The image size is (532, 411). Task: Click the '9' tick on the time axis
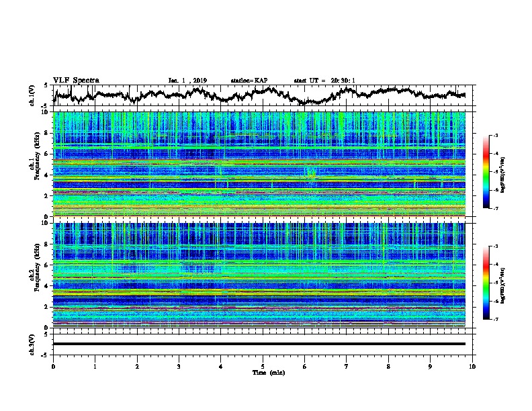(x=430, y=366)
